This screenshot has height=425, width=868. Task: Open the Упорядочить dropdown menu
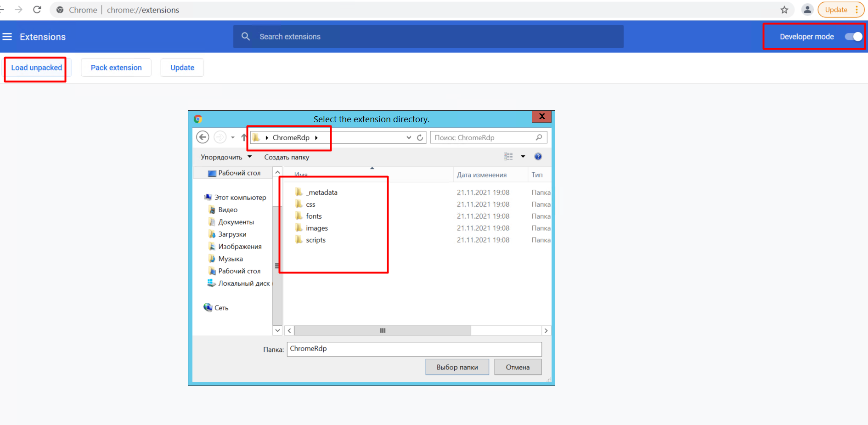(x=226, y=157)
